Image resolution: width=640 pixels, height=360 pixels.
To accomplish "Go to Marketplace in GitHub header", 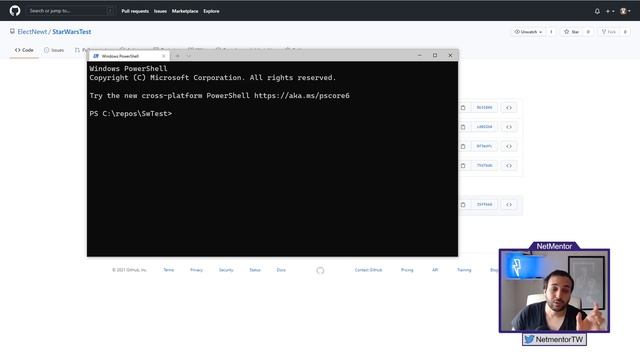I will tap(185, 11).
